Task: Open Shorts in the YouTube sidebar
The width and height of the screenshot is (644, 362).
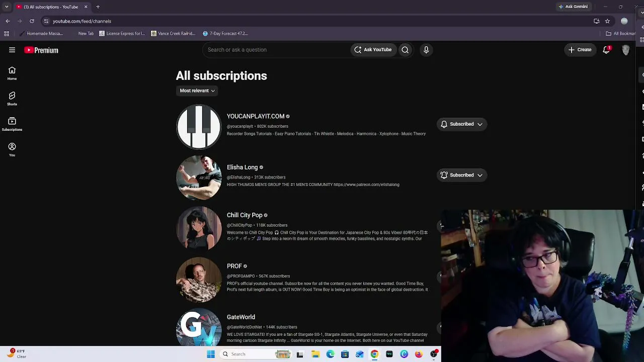Action: (x=12, y=99)
